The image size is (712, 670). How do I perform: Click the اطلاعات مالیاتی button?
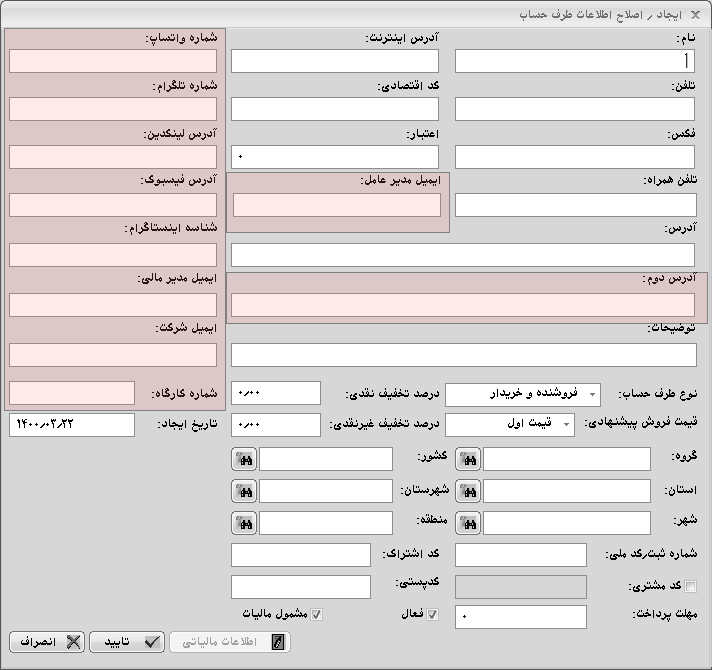(230, 642)
